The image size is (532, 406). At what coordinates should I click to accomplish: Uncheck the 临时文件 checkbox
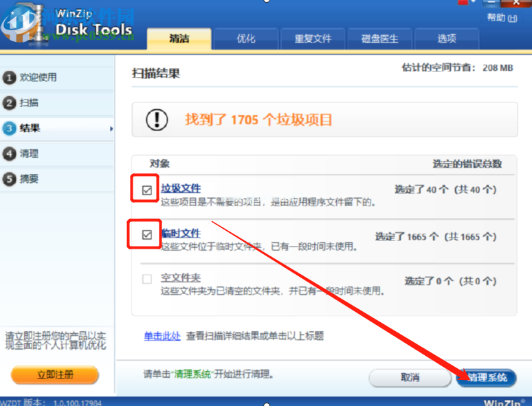(x=146, y=235)
